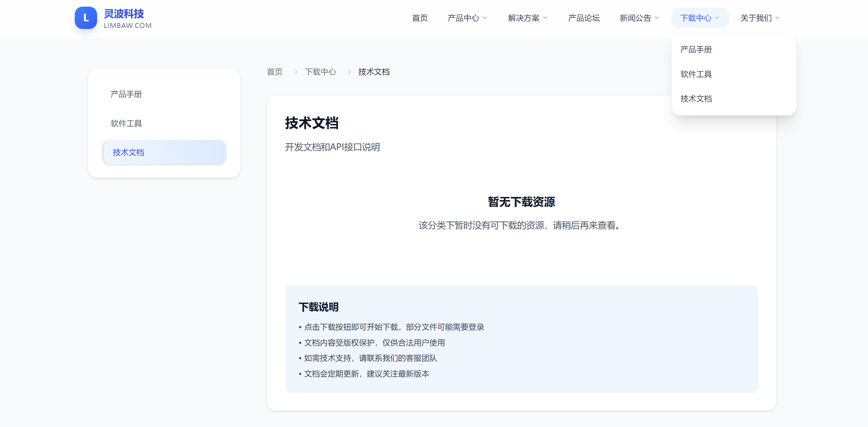Open the 首页 navigation item
This screenshot has width=868, height=427.
click(x=420, y=18)
